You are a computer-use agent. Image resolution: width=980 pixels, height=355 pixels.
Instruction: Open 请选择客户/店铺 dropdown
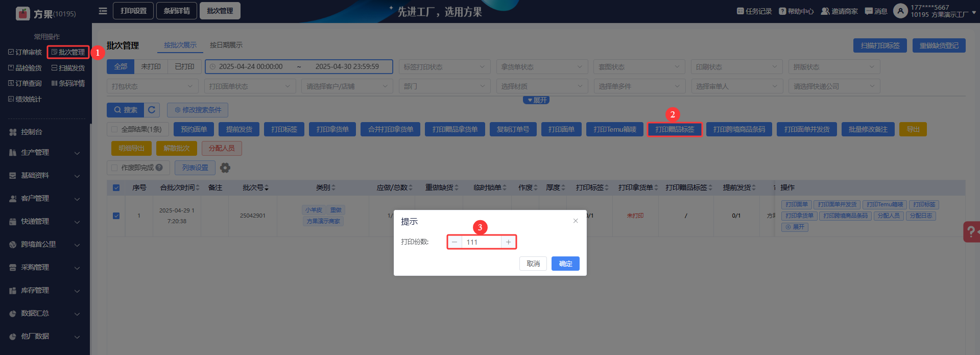(x=347, y=86)
